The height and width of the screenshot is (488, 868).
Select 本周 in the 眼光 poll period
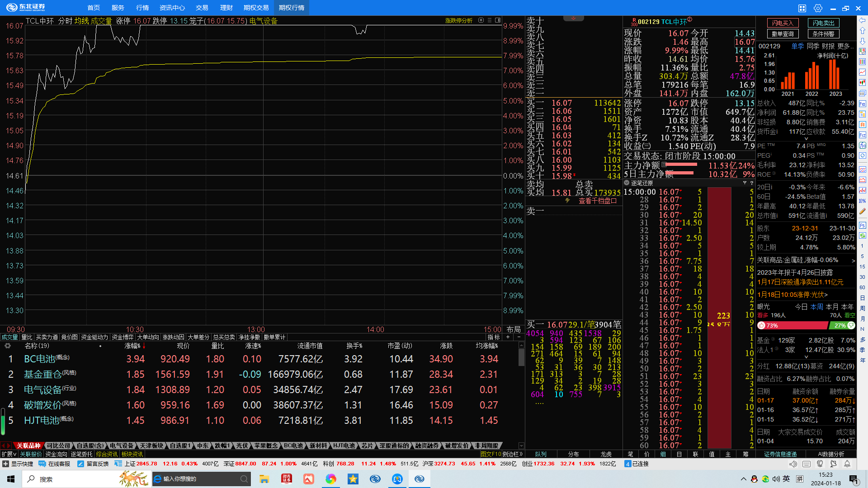(816, 306)
